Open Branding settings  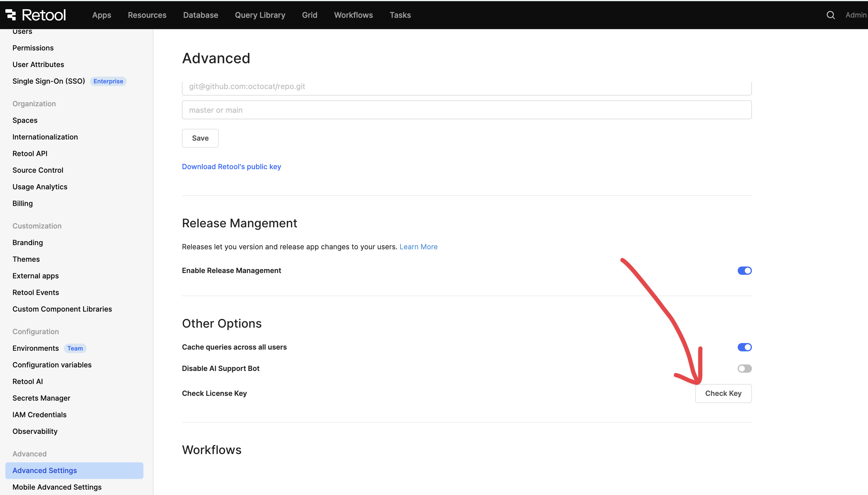click(28, 243)
